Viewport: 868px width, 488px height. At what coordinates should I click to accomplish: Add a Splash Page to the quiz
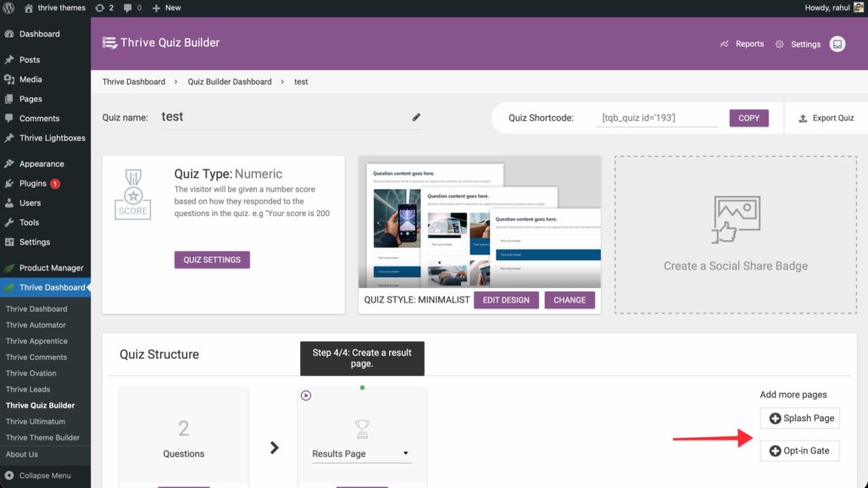click(800, 419)
